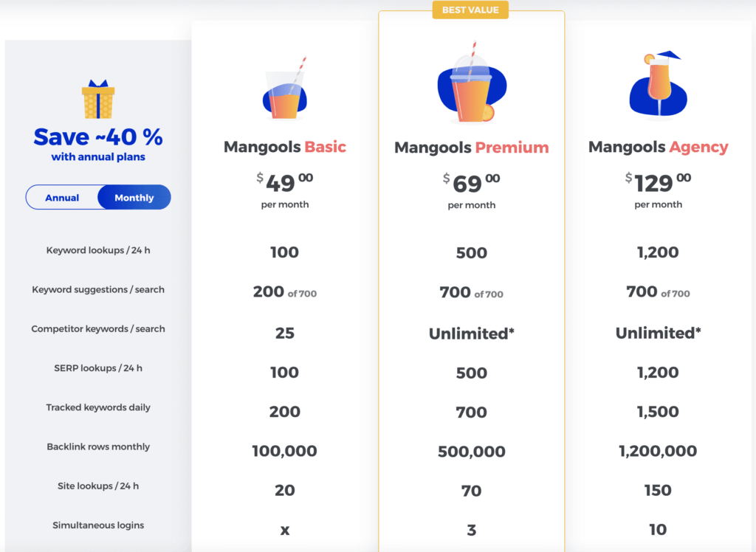Viewport: 756px width, 552px height.
Task: Click the yellow gift box icon
Action: tap(98, 100)
